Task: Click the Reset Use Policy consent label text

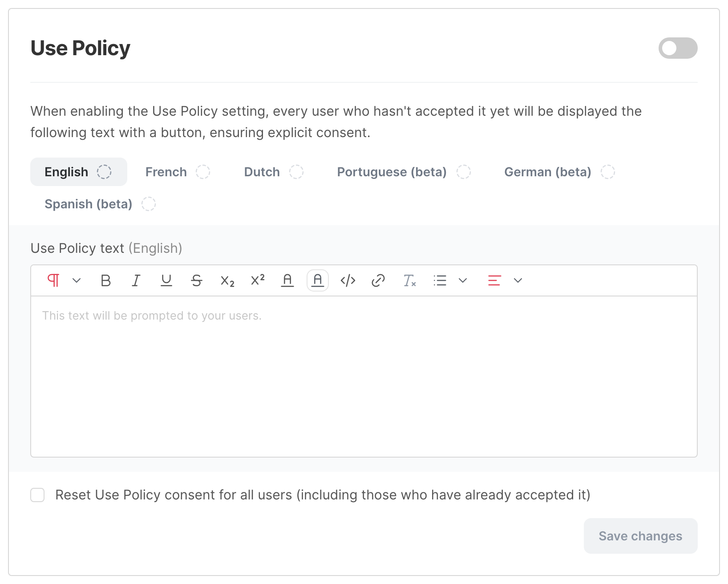Action: tap(323, 495)
